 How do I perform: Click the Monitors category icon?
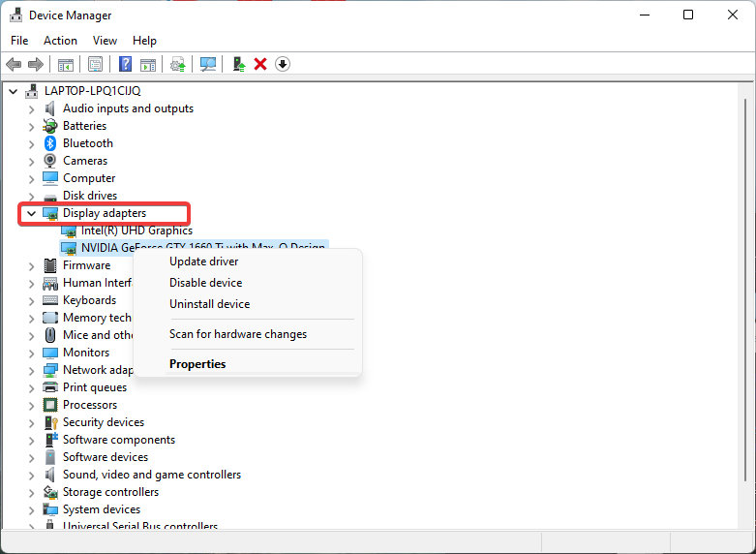point(50,353)
